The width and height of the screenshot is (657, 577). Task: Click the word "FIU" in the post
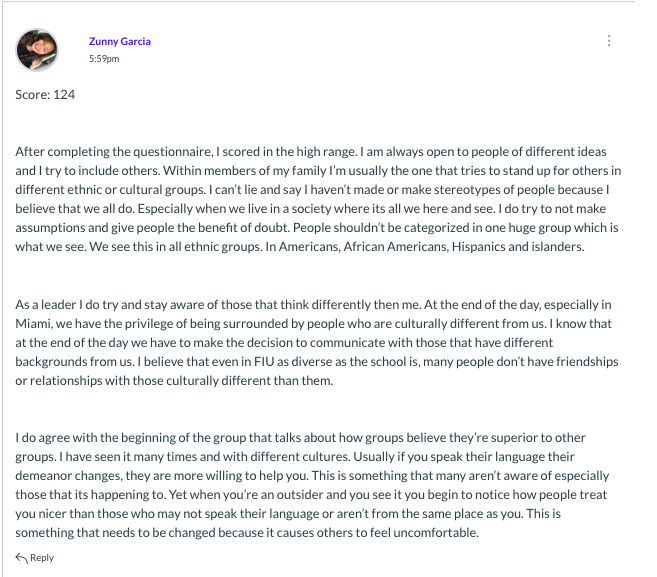tap(264, 362)
